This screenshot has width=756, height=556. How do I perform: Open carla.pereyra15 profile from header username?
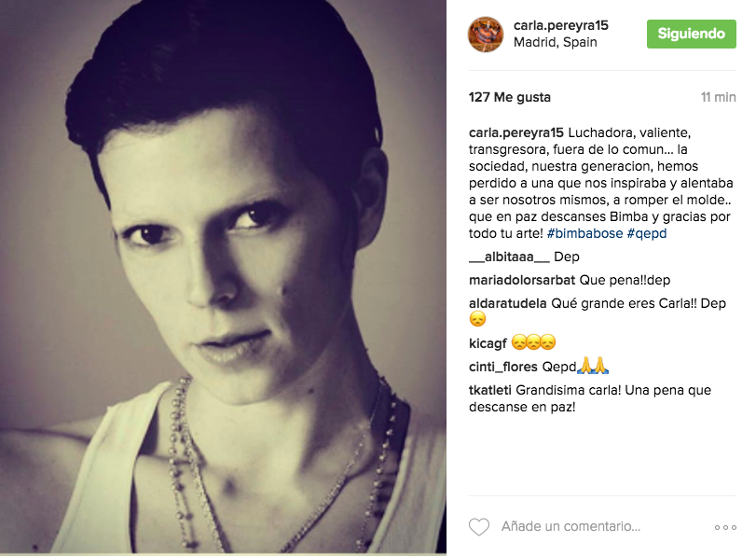(x=561, y=25)
